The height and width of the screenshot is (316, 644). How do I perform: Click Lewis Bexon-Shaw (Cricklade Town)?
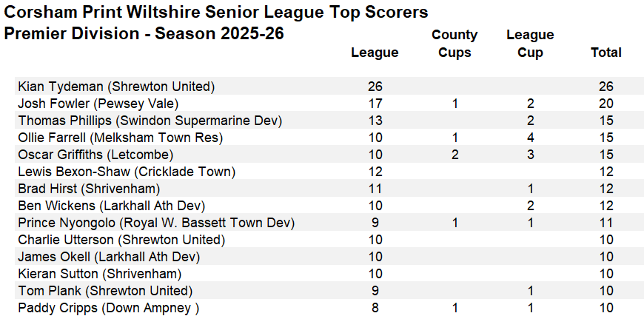[126, 172]
